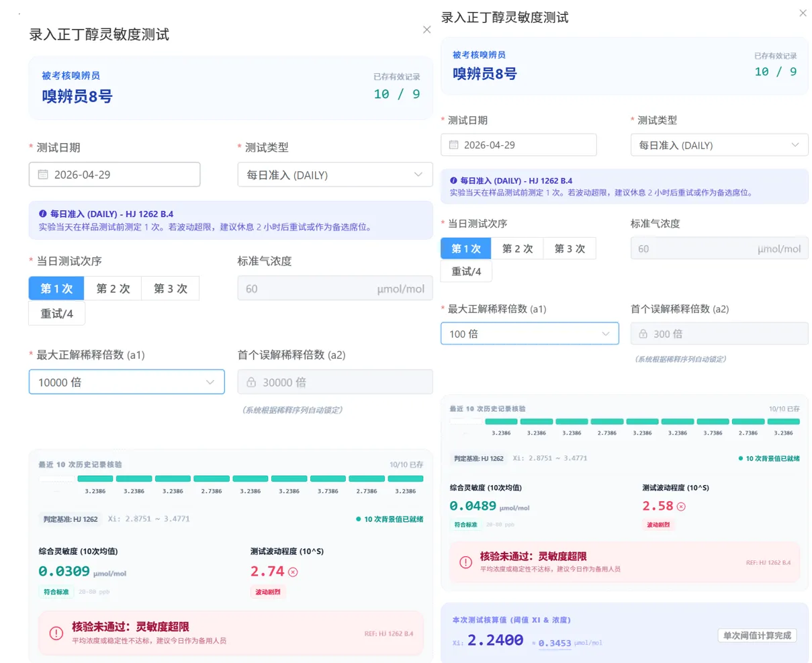Close the right 录入正丁醇灵敏度测试 dialog
The height and width of the screenshot is (663, 812).
803,13
